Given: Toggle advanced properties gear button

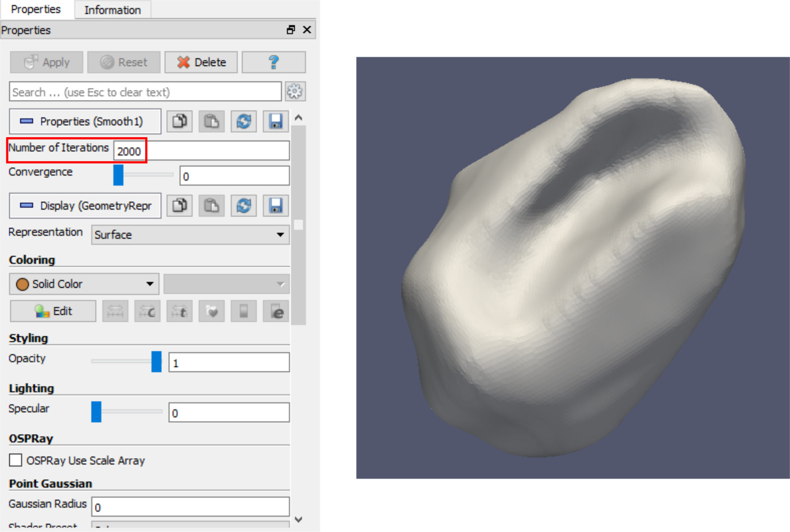Looking at the screenshot, I should (295, 92).
